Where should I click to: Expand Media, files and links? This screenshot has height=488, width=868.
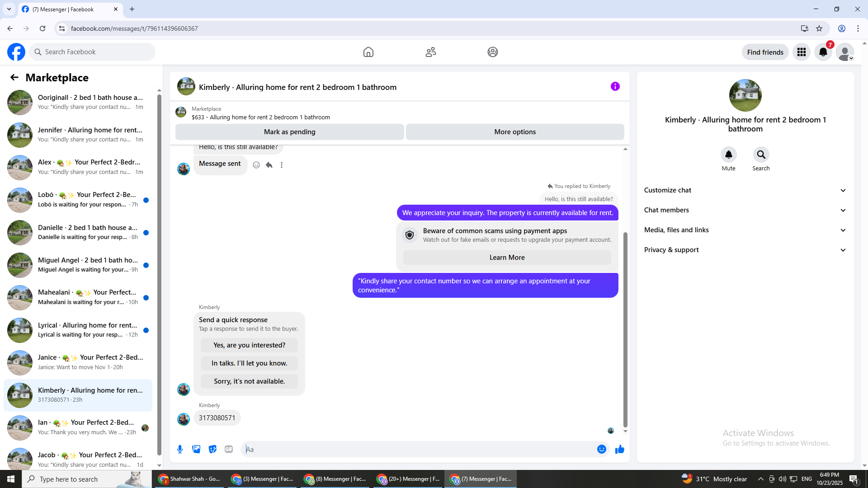click(745, 230)
